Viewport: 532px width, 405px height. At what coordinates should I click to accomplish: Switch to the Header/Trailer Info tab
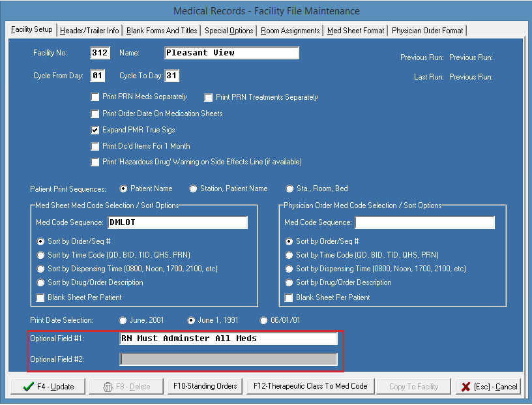89,31
